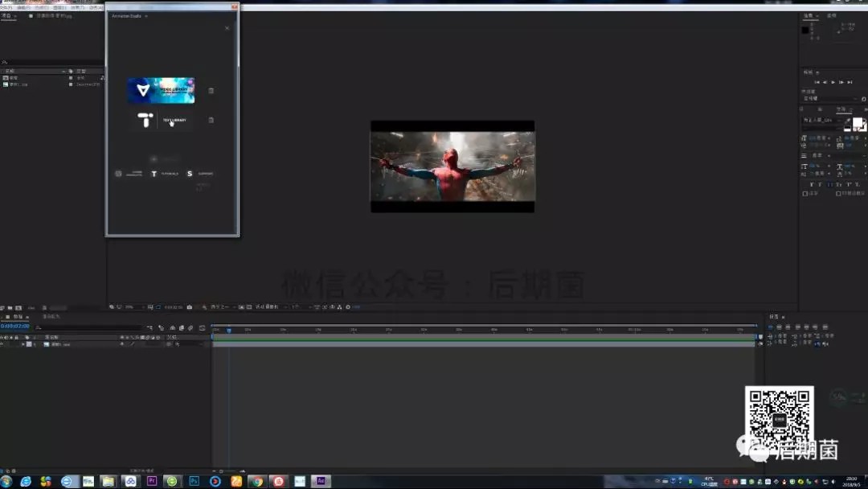Open the composition mini-flowchart icon in timeline

(150, 328)
